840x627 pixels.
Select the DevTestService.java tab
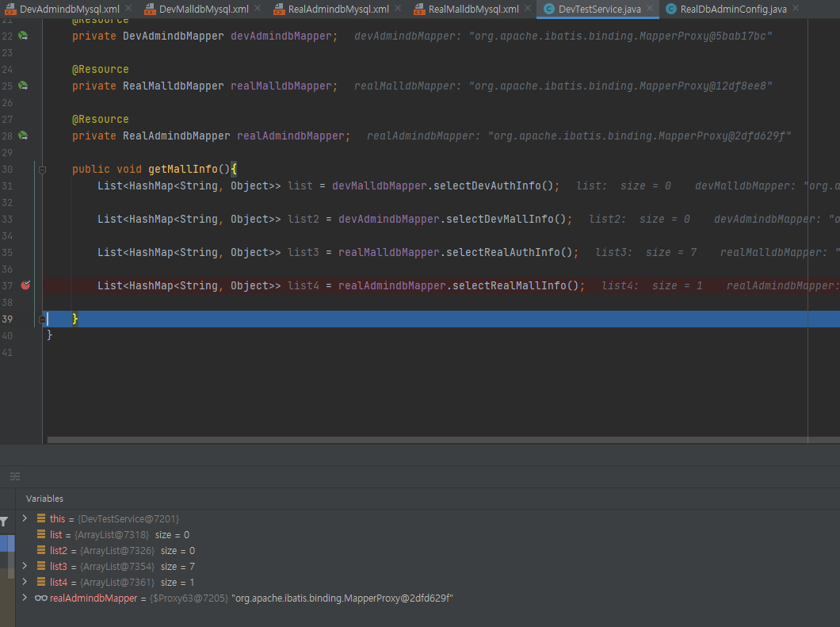[x=599, y=9]
